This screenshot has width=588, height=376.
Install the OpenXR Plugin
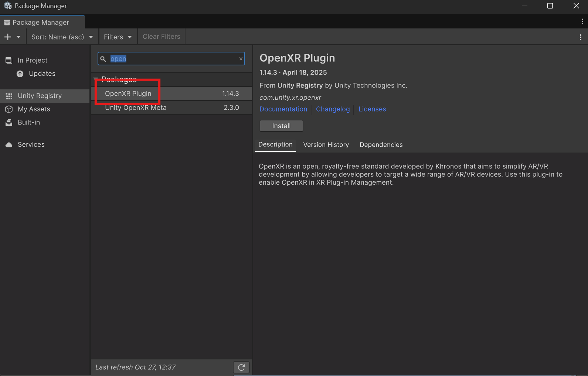pyautogui.click(x=281, y=126)
